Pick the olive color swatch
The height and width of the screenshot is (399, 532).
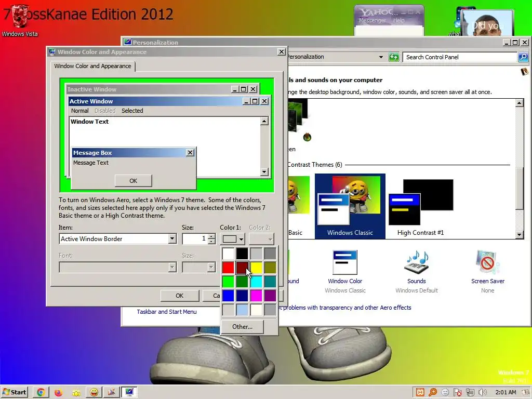pos(270,268)
